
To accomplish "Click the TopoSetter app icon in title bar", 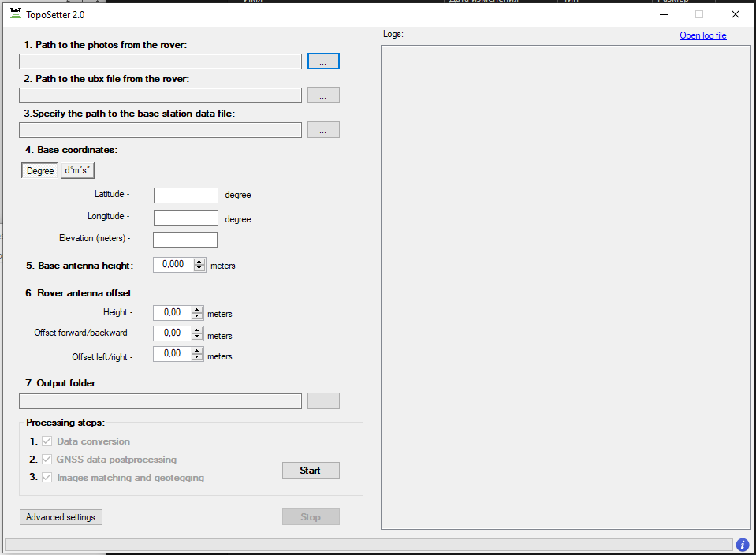I will [x=15, y=13].
